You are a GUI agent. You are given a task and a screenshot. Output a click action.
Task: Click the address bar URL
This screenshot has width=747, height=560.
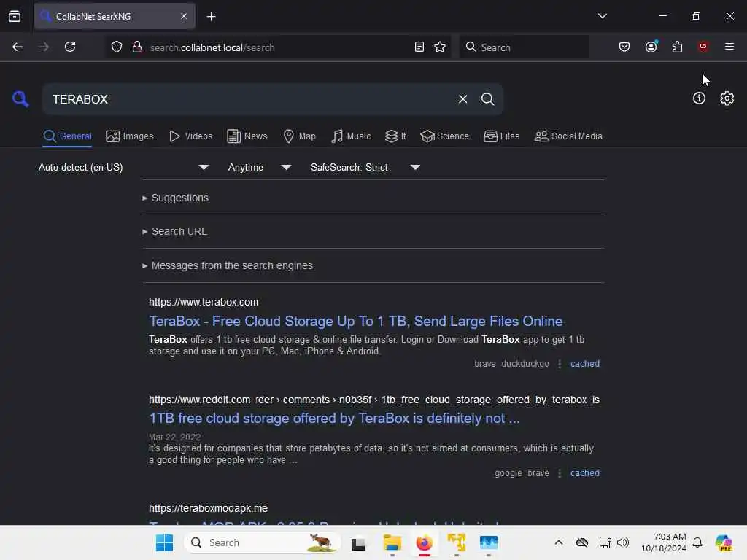212,47
